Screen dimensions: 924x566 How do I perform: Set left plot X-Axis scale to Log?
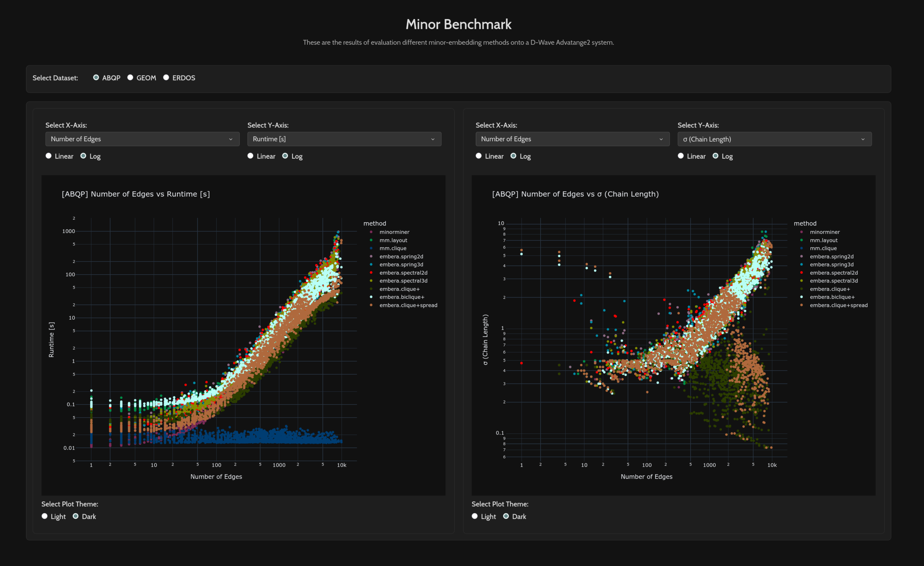pos(83,156)
